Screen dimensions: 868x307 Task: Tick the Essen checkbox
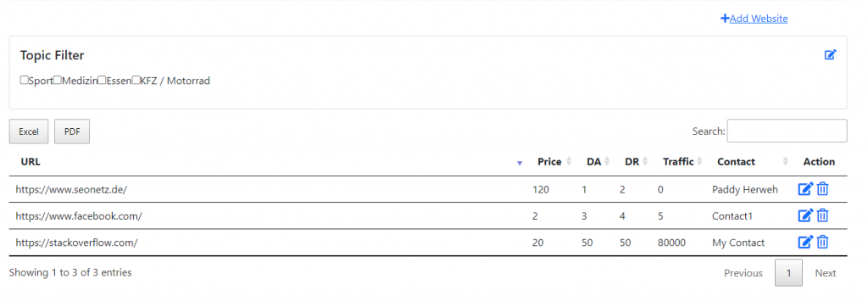102,81
